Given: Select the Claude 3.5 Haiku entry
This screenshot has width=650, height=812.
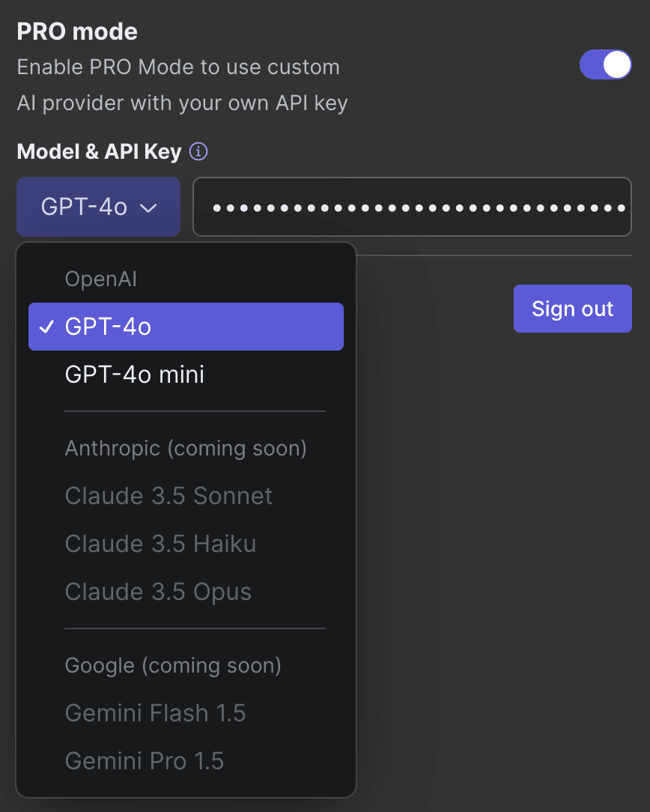Looking at the screenshot, I should [x=160, y=544].
